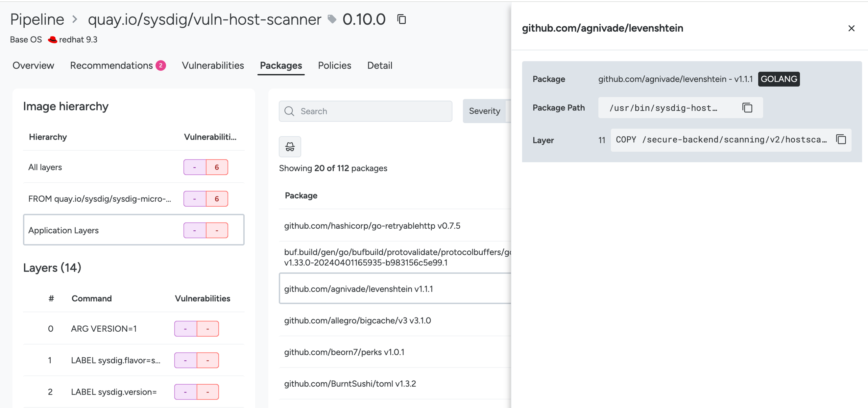The image size is (868, 408).
Task: Go to the Overview tab
Action: coord(33,65)
